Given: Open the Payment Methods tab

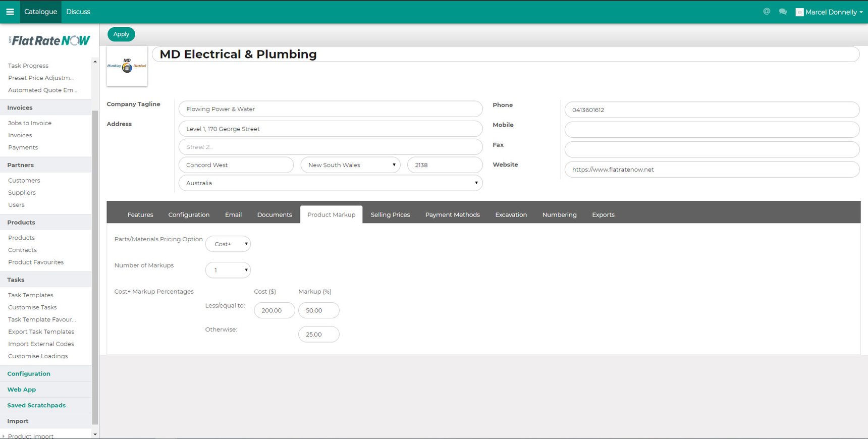Looking at the screenshot, I should (452, 215).
